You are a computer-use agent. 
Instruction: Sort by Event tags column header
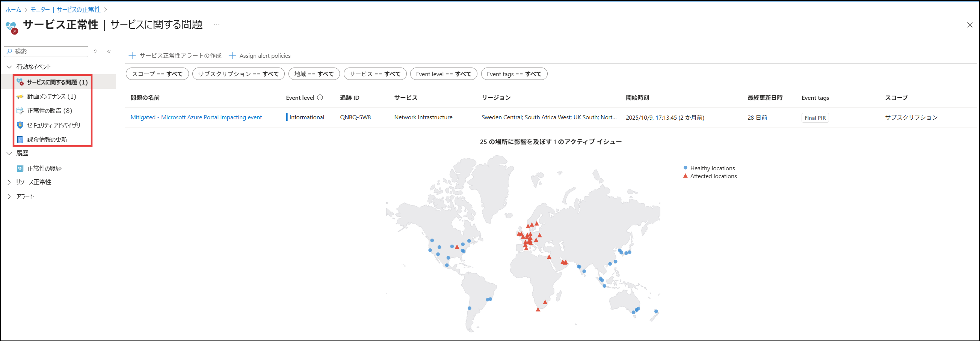point(815,98)
